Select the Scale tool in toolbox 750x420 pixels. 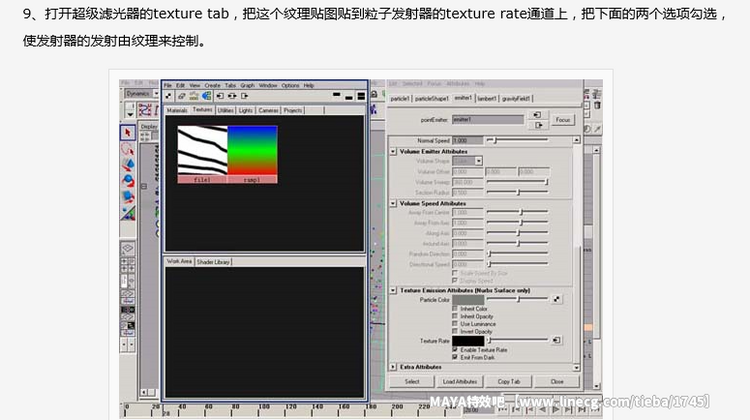(127, 197)
